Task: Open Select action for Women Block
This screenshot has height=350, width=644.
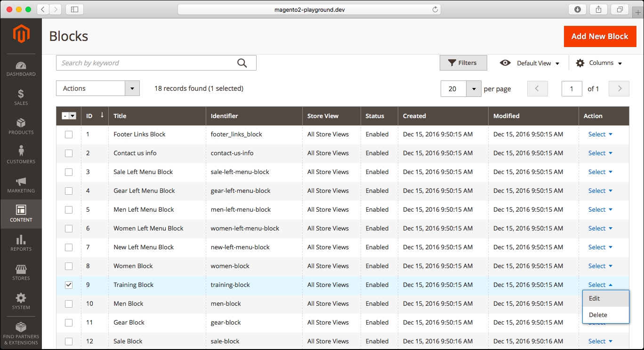Action: pos(600,266)
